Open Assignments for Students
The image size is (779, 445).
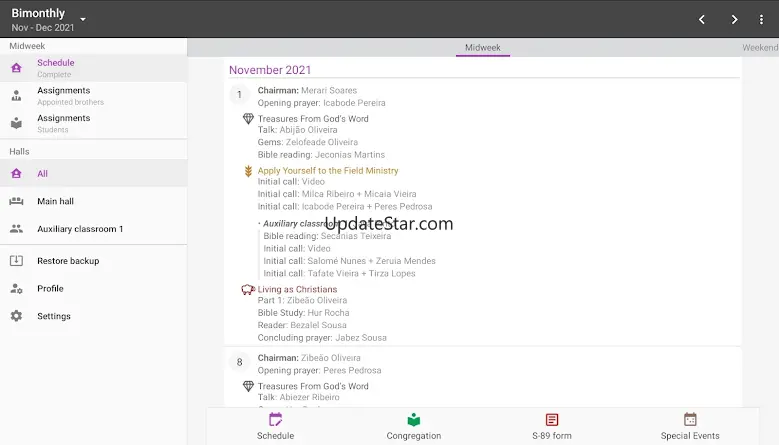coord(93,123)
